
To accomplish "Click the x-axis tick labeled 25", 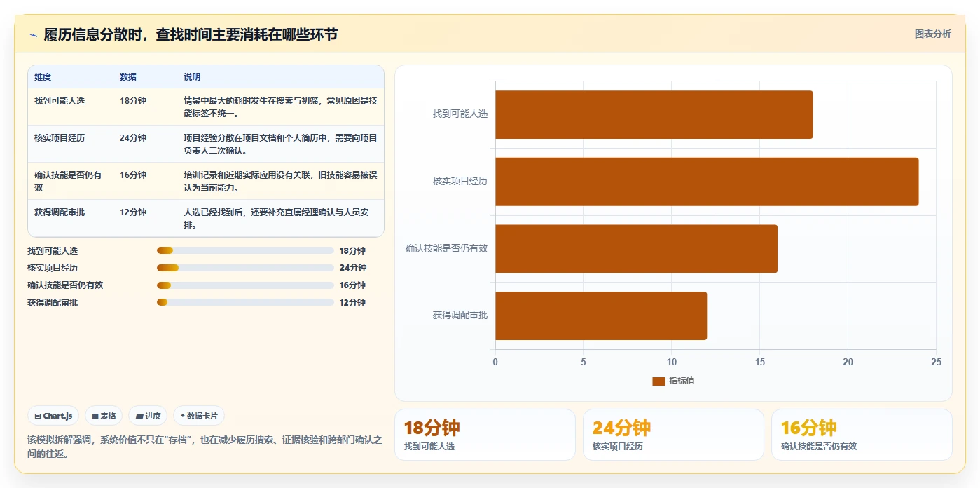I will coord(936,362).
